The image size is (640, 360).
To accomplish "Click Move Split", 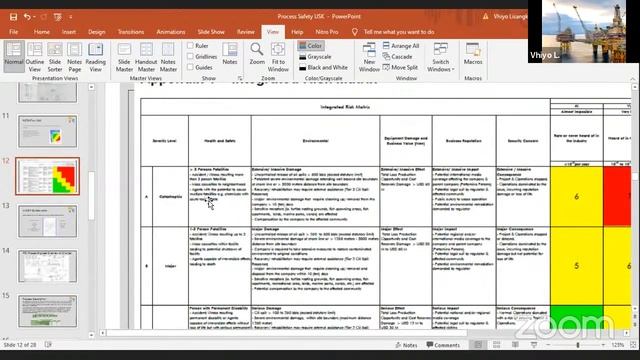I will pos(400,67).
